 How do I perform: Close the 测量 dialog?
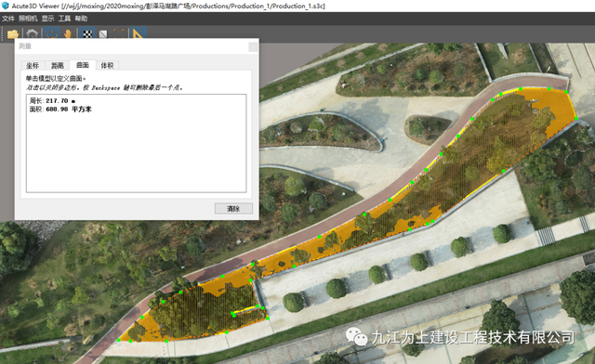(253, 46)
